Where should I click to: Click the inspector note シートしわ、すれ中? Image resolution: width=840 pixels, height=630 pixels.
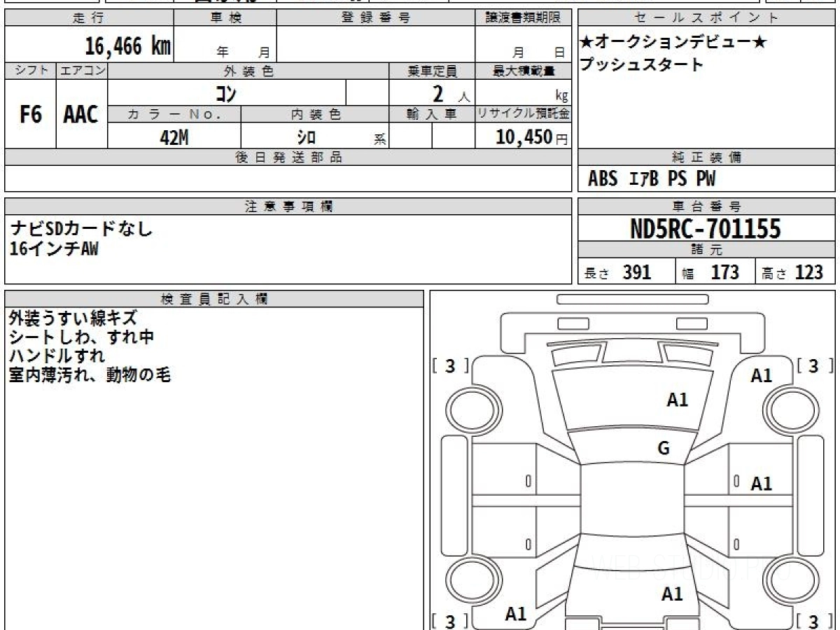click(x=82, y=337)
